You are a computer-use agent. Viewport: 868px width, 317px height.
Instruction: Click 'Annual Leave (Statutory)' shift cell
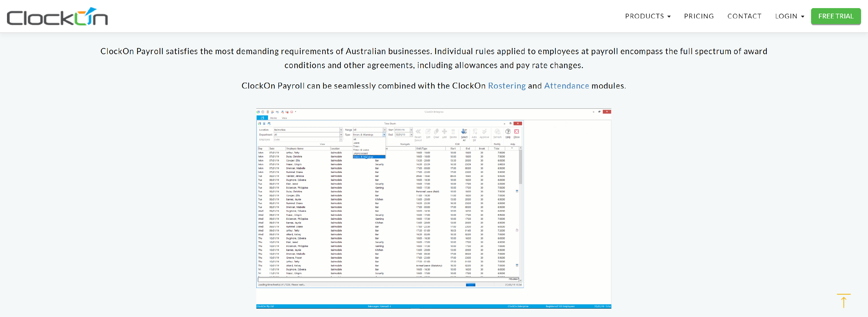pos(429,266)
